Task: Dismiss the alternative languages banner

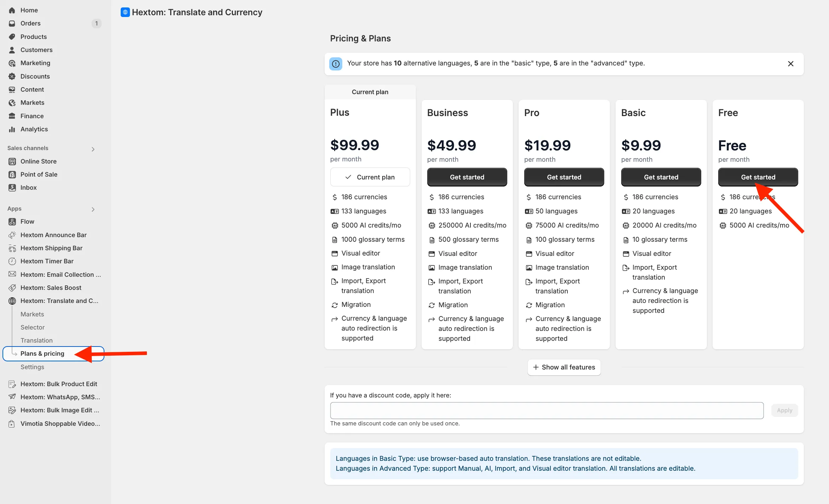Action: (x=790, y=64)
